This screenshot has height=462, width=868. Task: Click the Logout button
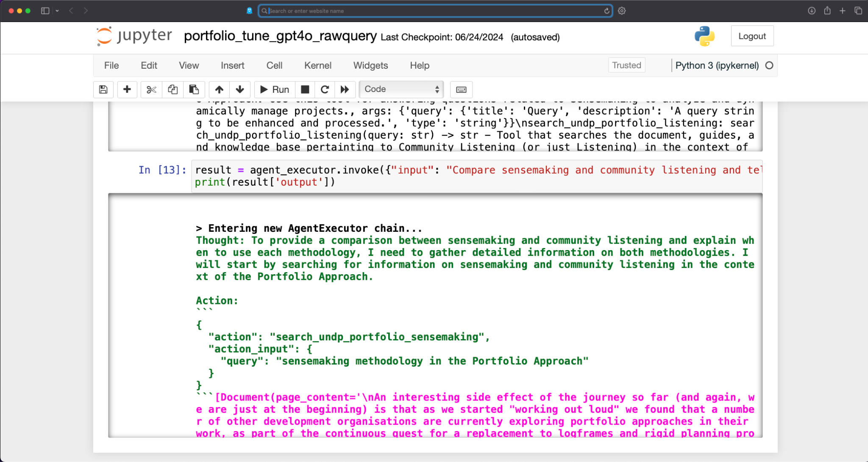tap(752, 36)
